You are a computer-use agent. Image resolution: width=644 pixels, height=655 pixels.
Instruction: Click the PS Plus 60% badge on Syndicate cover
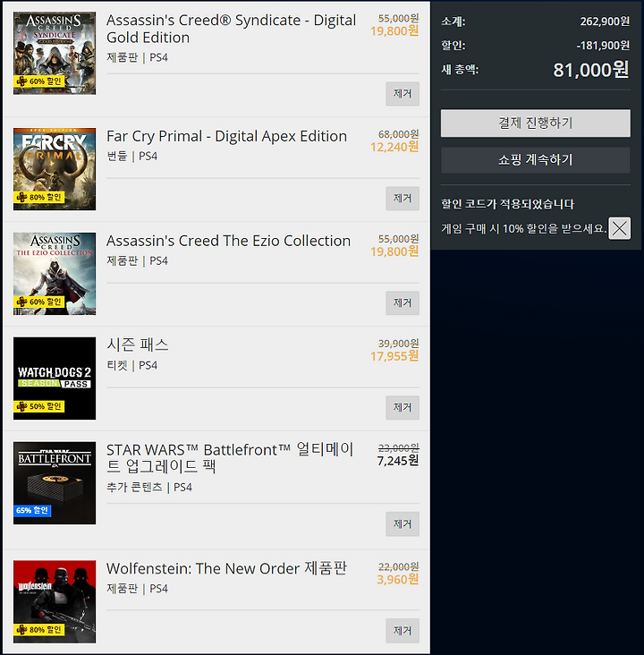click(39, 81)
